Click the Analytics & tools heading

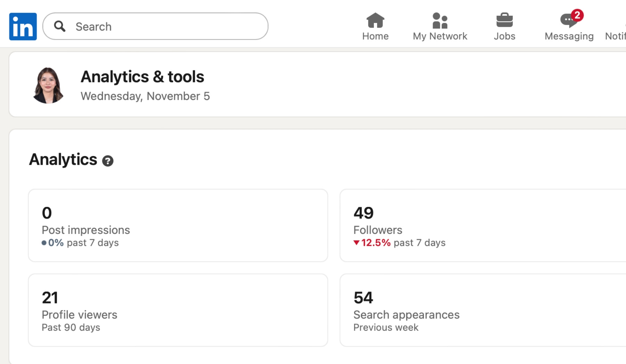pyautogui.click(x=142, y=77)
